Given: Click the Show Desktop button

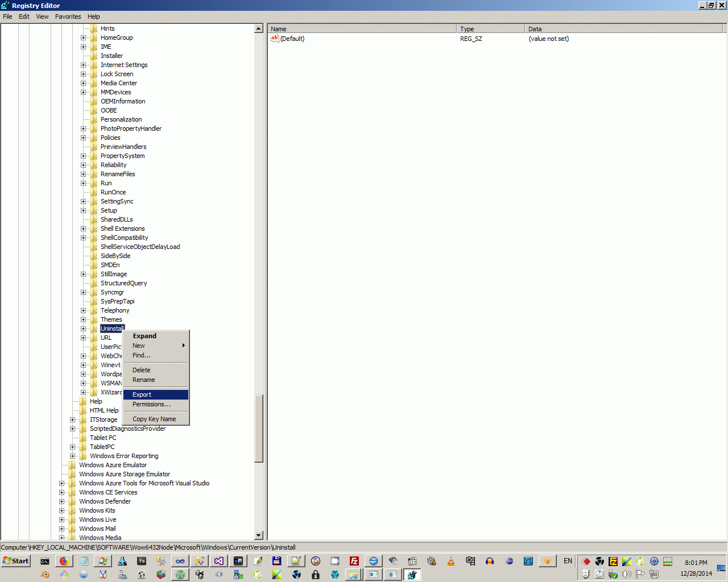Looking at the screenshot, I should (721, 568).
